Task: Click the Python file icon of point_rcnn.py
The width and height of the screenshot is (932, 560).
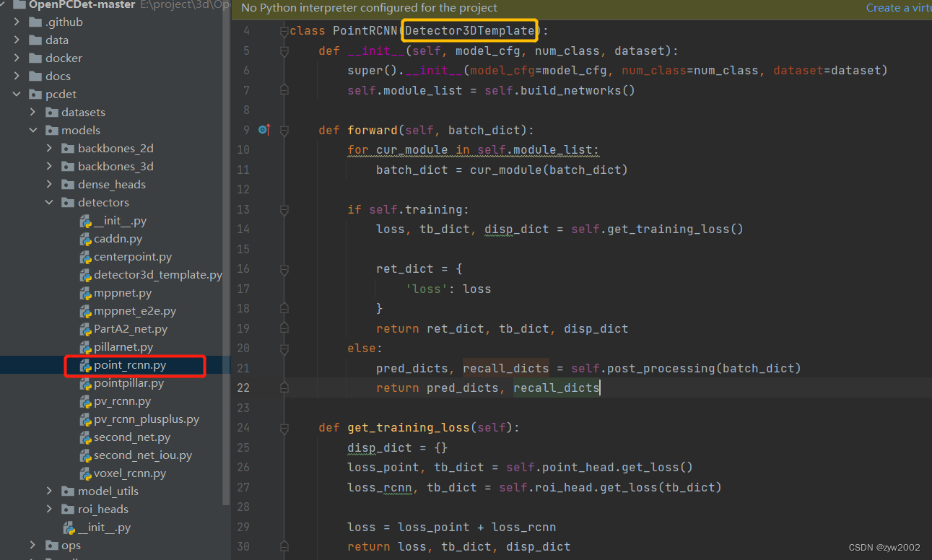Action: click(x=85, y=365)
